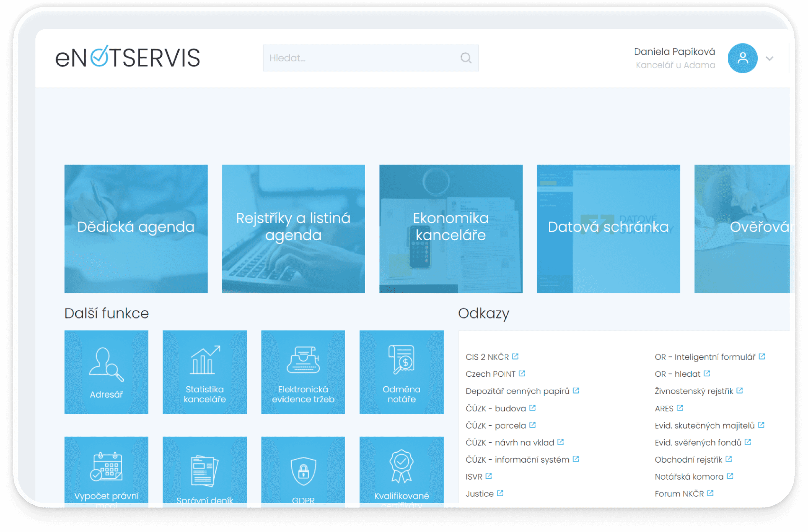Click the eNotServis logo
This screenshot has height=532, width=808.
(x=128, y=57)
